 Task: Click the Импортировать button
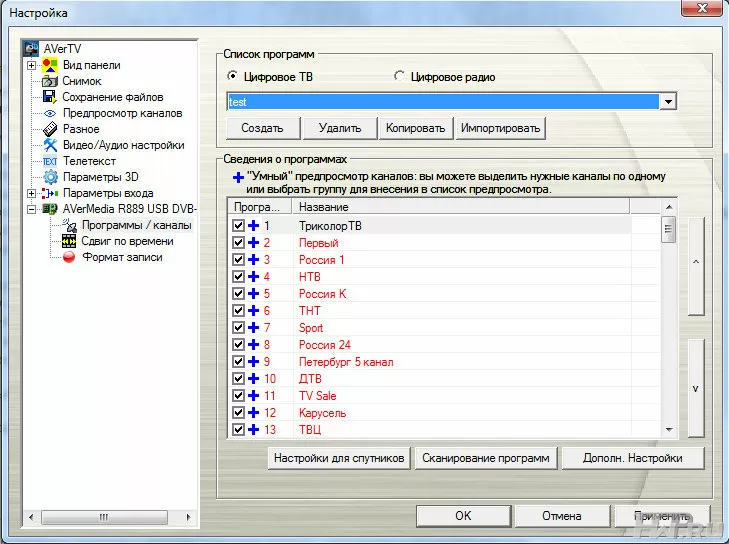500,128
